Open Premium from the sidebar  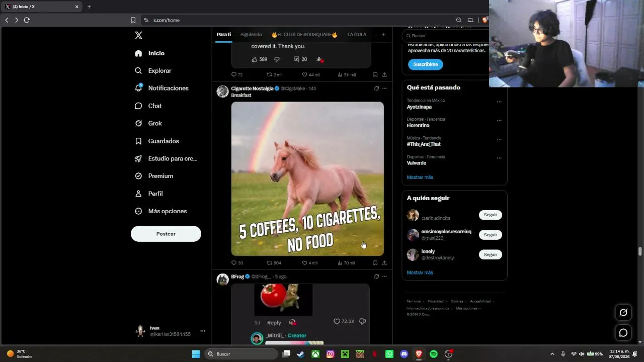(x=154, y=176)
